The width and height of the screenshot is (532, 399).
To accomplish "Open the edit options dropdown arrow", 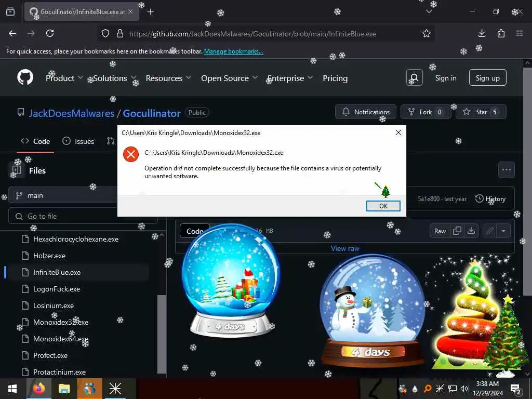I will (x=503, y=231).
